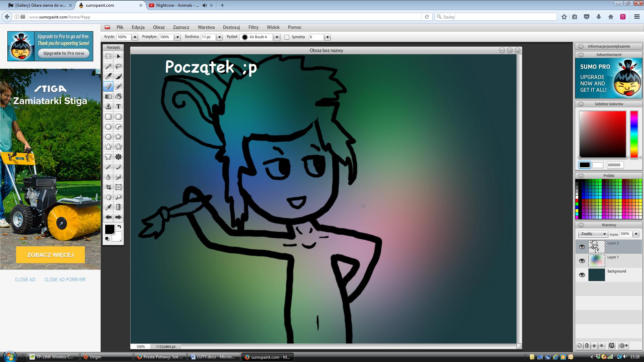Open the Warstwa menu
Image resolution: width=644 pixels, height=362 pixels.
[x=206, y=27]
